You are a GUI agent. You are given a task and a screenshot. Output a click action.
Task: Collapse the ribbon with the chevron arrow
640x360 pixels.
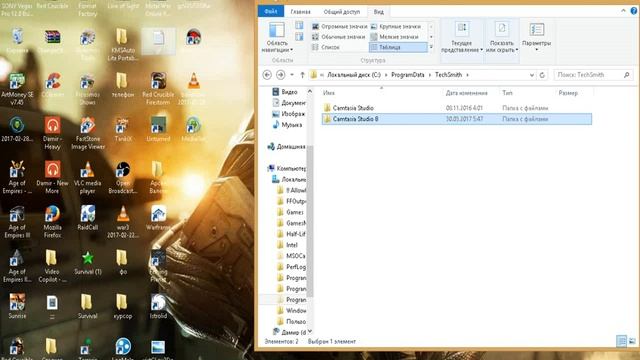(x=623, y=11)
